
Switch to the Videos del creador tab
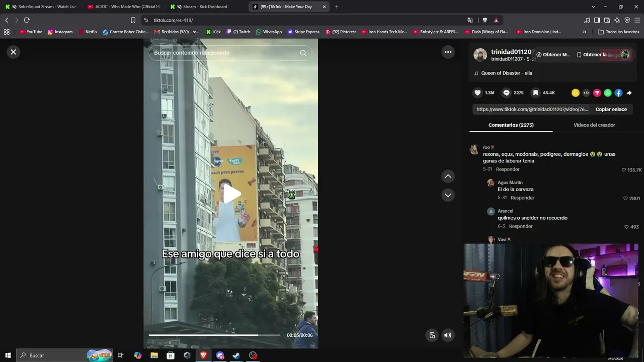[x=594, y=125]
